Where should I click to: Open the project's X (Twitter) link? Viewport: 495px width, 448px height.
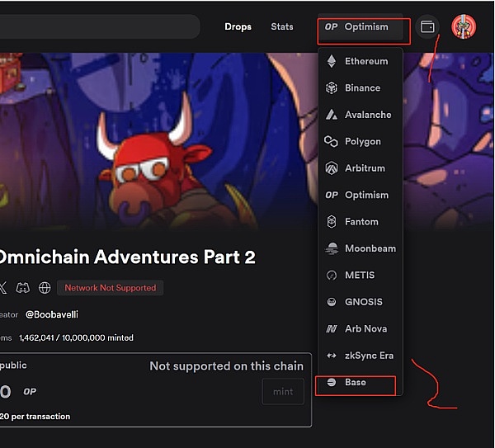[2, 288]
